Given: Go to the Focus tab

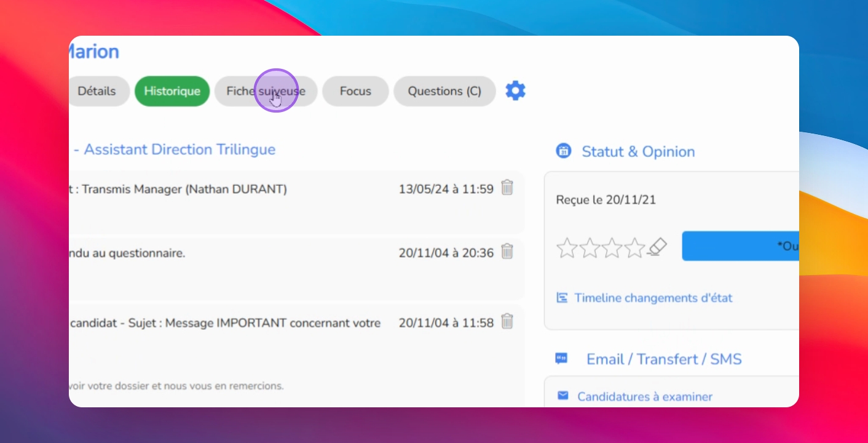Looking at the screenshot, I should click(x=355, y=91).
